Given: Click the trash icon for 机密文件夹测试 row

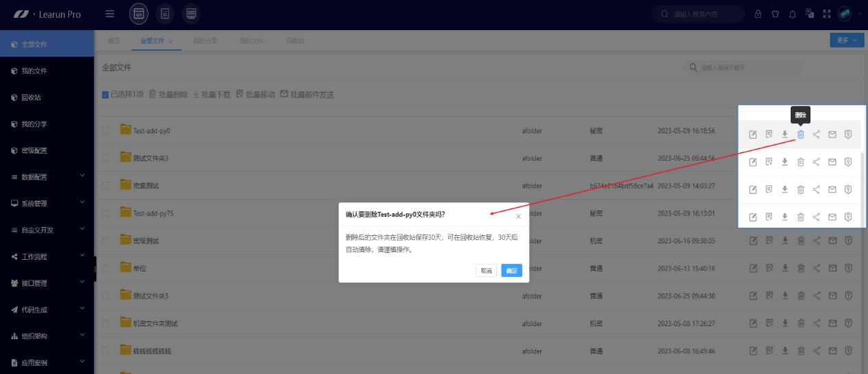Looking at the screenshot, I should click(800, 323).
